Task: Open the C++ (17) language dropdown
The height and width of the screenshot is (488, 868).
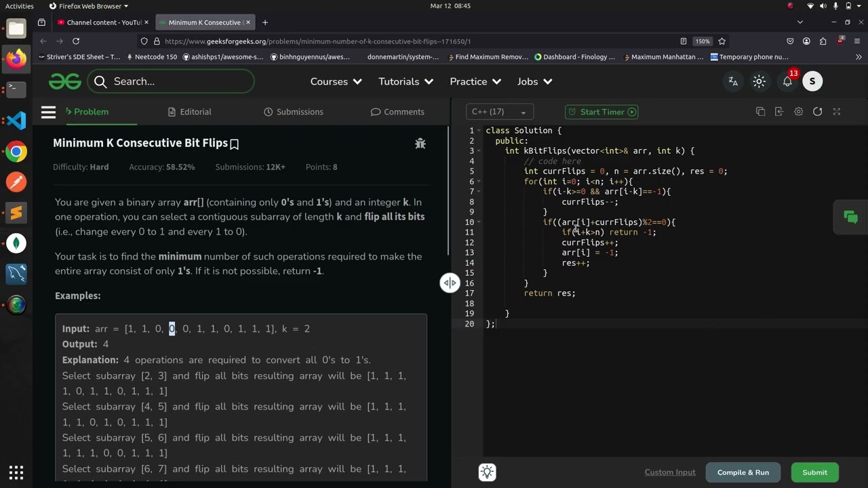Action: [499, 112]
